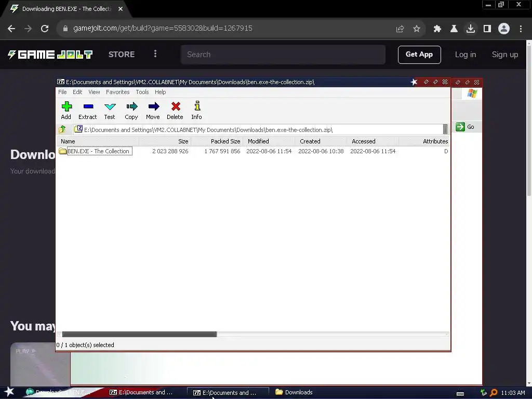
Task: Switch to Downloads taskbar item
Action: pos(294,392)
